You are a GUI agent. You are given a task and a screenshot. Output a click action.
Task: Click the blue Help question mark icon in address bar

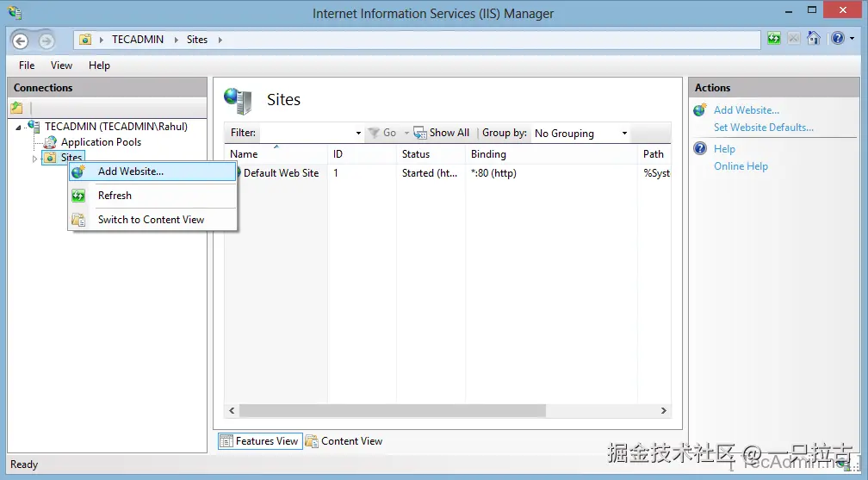[838, 38]
